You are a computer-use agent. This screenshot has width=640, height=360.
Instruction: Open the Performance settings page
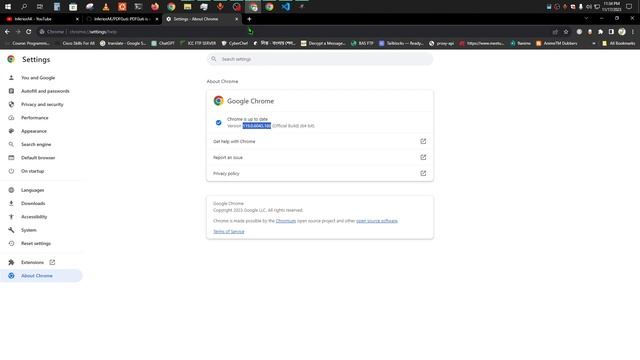point(34,118)
